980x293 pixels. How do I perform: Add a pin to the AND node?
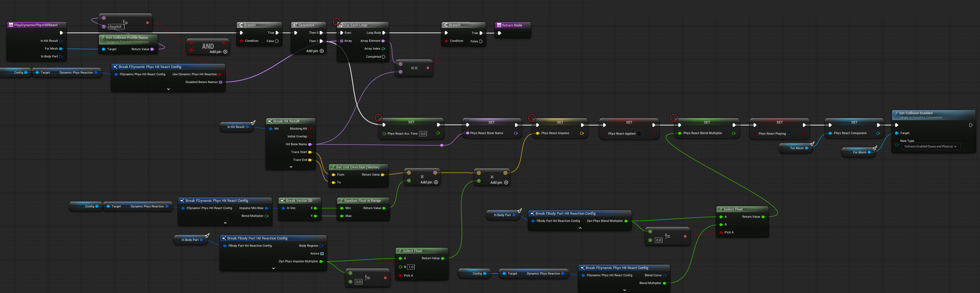[225, 52]
